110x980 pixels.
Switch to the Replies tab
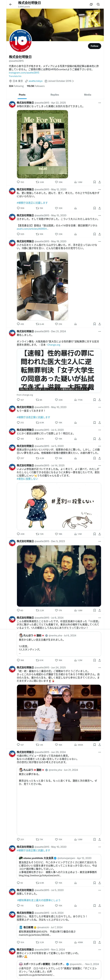[55, 95]
